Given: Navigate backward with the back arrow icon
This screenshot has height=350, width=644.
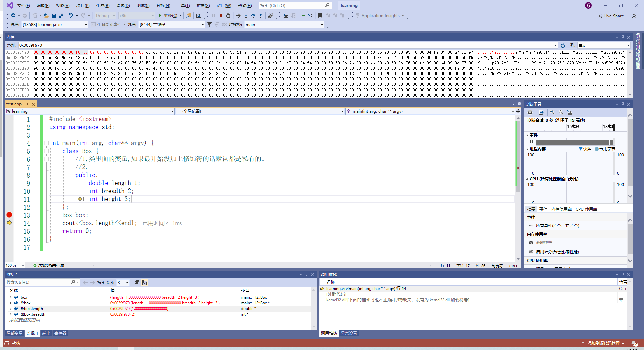Looking at the screenshot, I should pyautogui.click(x=13, y=15).
